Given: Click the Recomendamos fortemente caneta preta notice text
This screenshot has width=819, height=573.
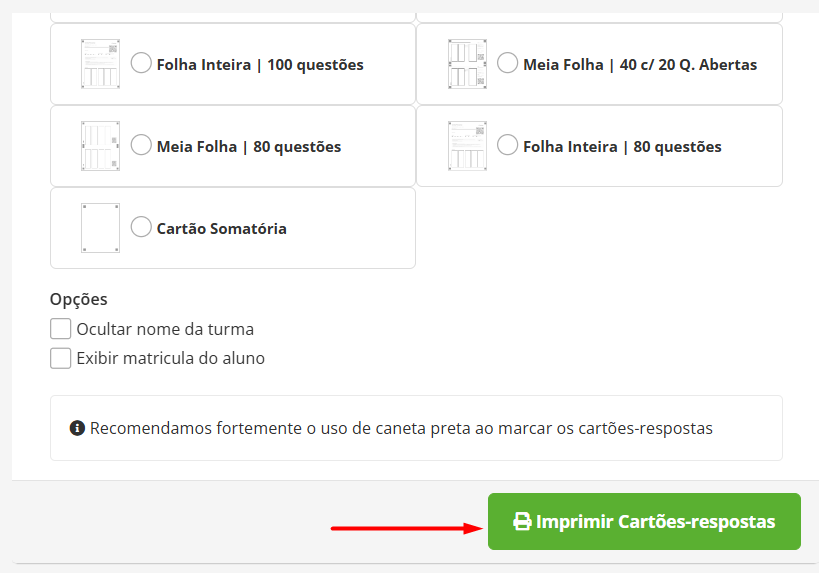Looking at the screenshot, I should (401, 428).
